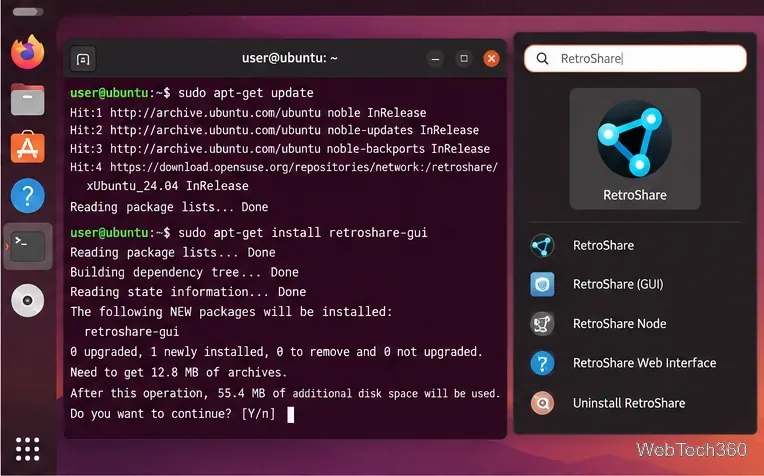Click the new tab icon in terminal header

(83, 59)
